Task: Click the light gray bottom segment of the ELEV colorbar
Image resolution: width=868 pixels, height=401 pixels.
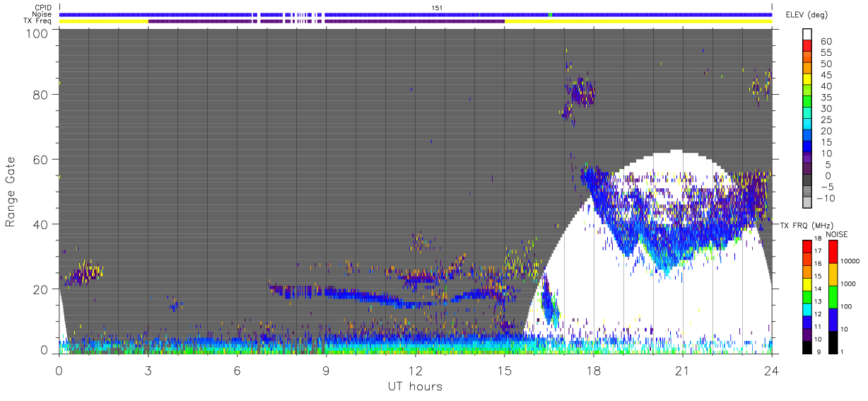Action: tap(807, 202)
